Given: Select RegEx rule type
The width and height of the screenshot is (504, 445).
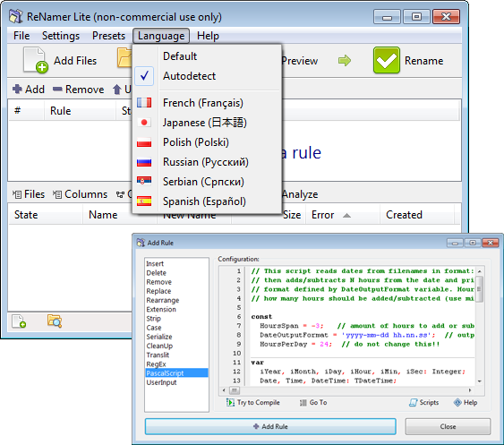Looking at the screenshot, I should pyautogui.click(x=176, y=364).
